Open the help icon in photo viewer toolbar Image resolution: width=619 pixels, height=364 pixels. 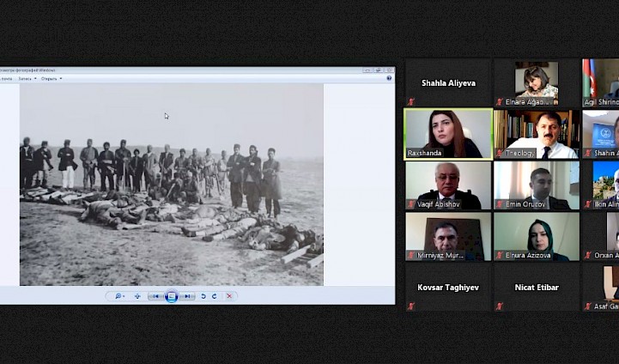click(x=389, y=78)
